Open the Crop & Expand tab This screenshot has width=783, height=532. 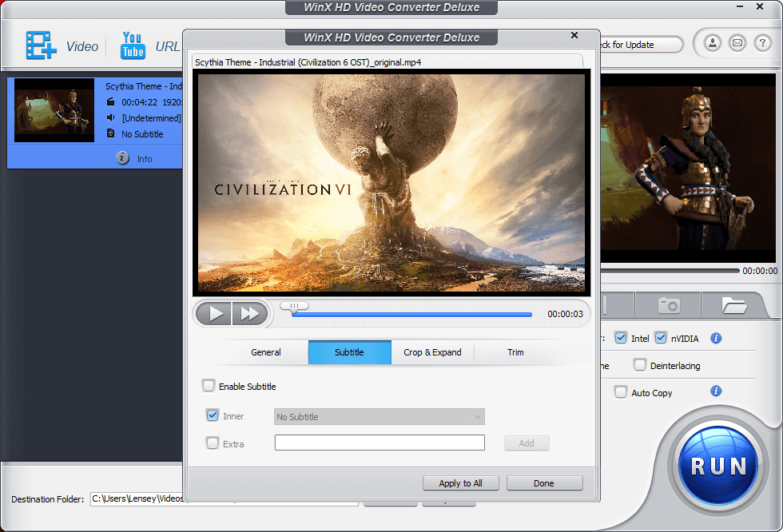pos(432,352)
